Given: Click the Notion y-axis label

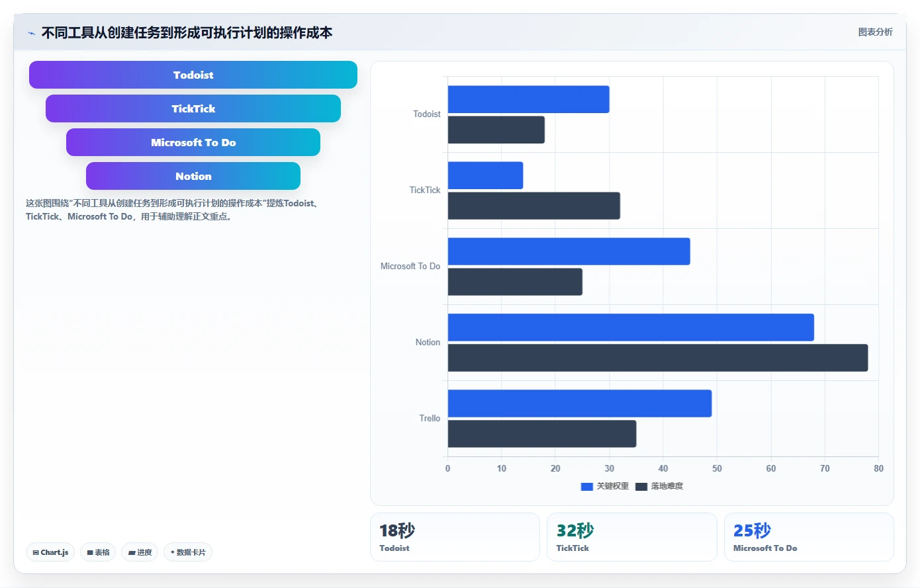Looking at the screenshot, I should 428,343.
